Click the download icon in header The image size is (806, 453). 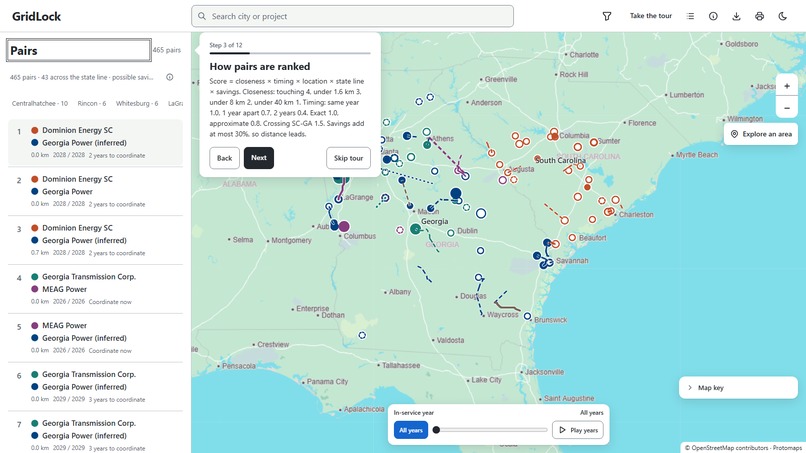coord(736,16)
